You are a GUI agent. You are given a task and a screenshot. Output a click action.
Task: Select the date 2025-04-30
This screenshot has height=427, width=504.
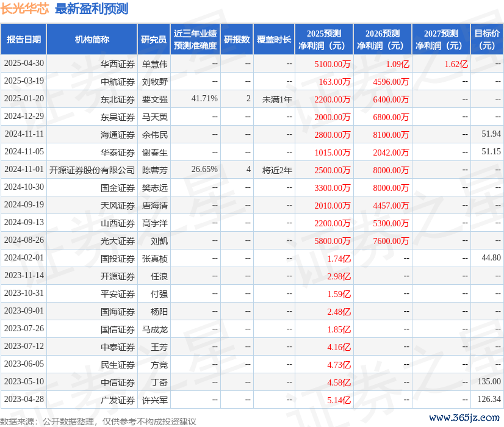(24, 63)
